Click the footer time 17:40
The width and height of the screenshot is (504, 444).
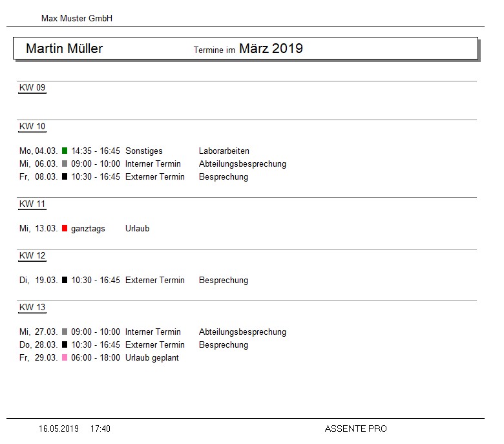(100, 428)
